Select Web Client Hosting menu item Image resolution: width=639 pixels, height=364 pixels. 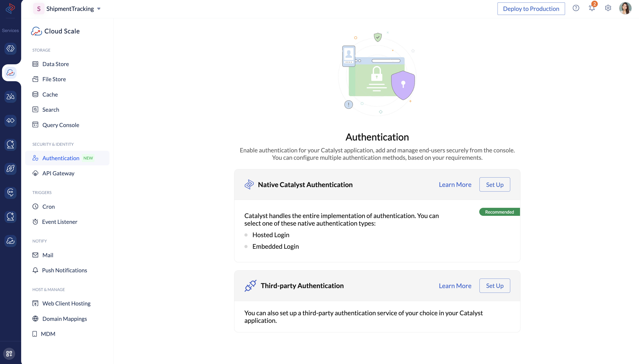(66, 303)
